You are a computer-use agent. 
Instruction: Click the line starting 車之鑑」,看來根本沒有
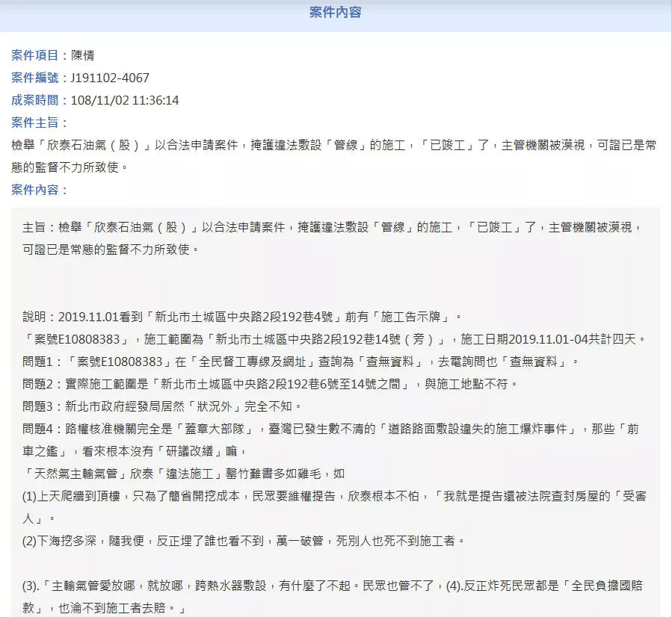pos(135,451)
